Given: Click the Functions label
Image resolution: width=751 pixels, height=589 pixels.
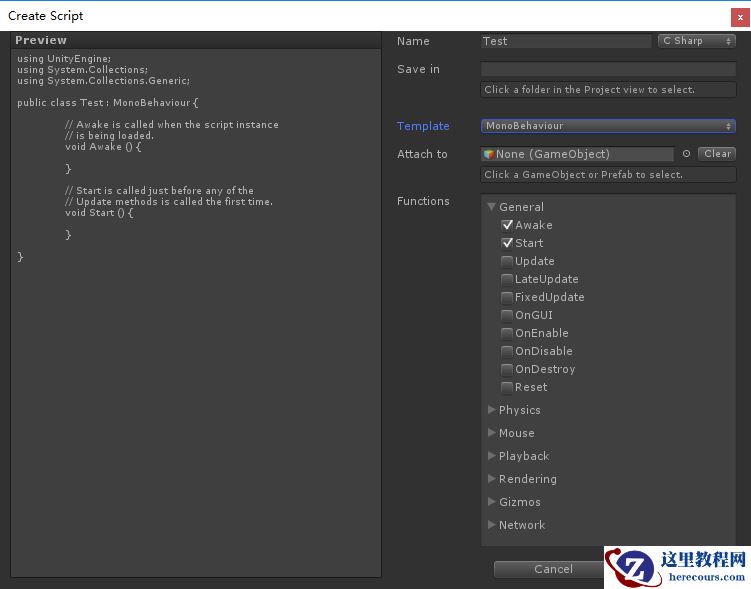Looking at the screenshot, I should click(423, 201).
